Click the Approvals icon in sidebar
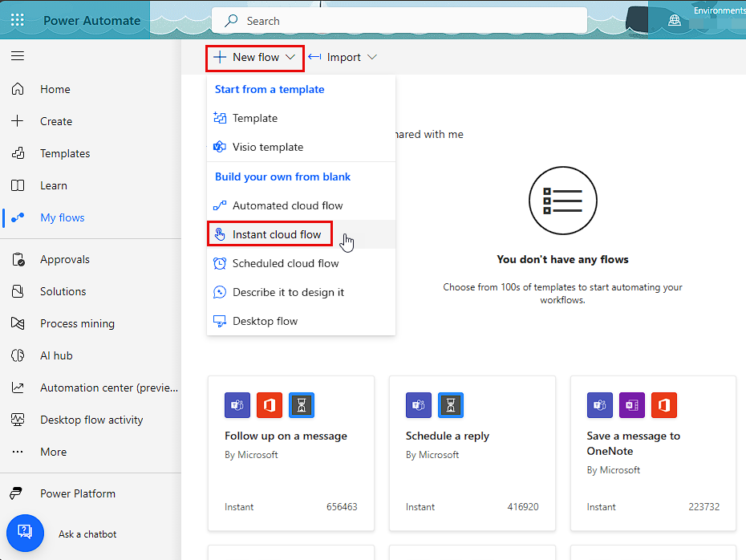The height and width of the screenshot is (560, 746). [x=18, y=259]
